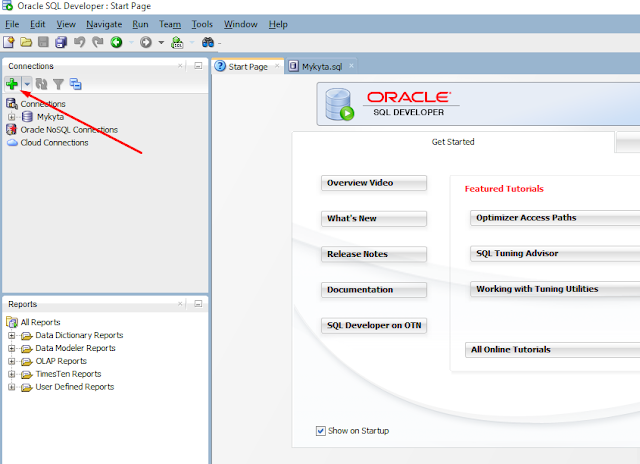Click the Overview Video button
The image size is (640, 464).
(373, 183)
